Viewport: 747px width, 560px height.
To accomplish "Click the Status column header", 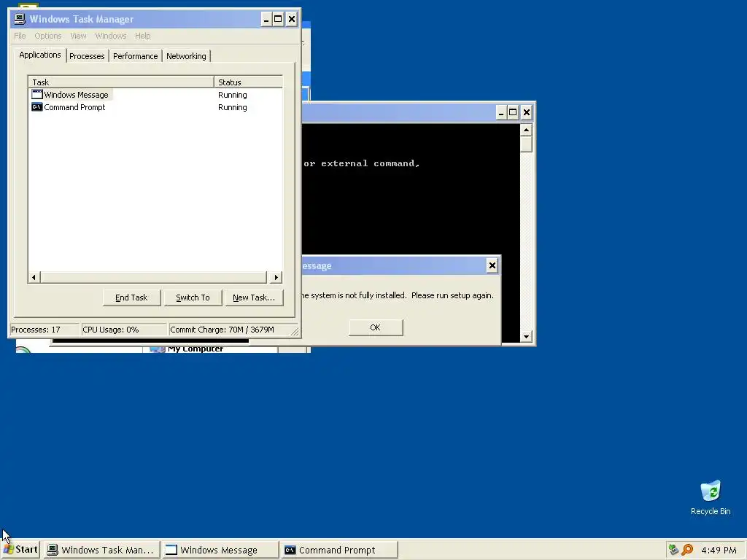I will 248,82.
